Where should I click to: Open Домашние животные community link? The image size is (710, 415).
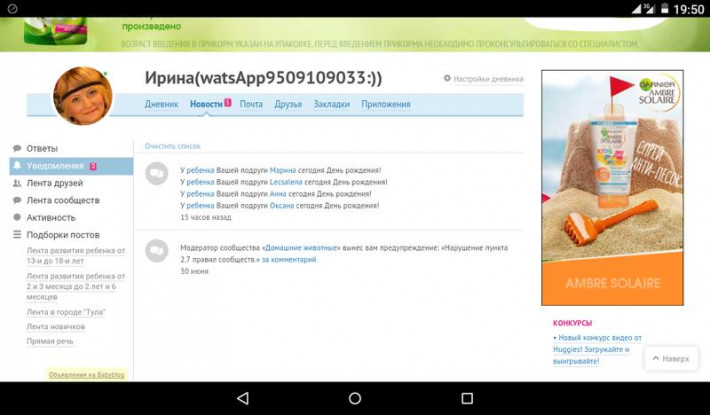coord(300,247)
